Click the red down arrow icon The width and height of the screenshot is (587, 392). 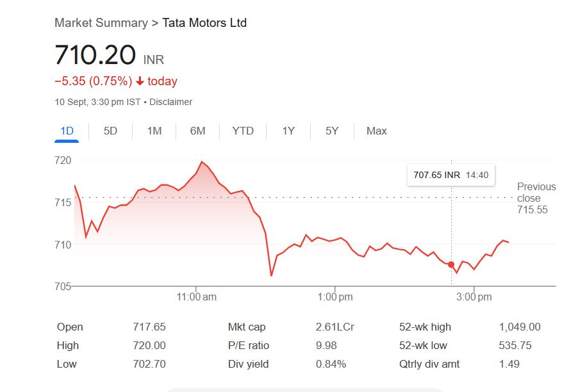point(140,81)
